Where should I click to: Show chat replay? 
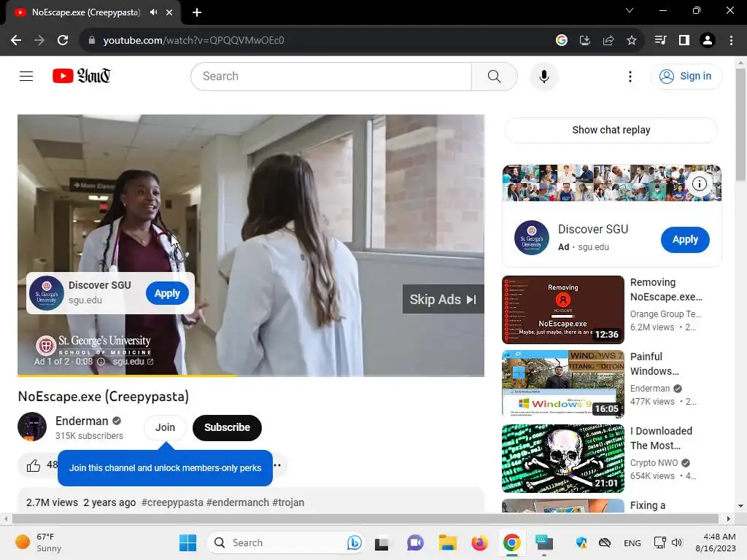[x=611, y=130]
